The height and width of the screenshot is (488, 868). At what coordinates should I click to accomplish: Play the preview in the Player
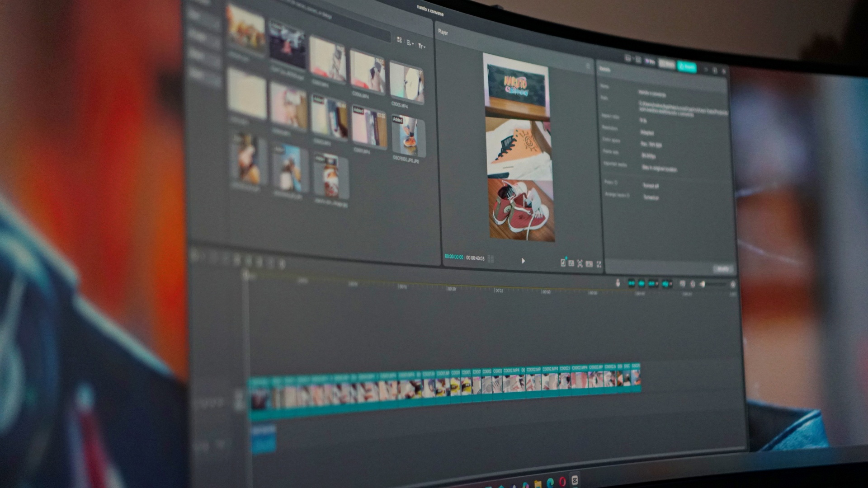point(523,261)
